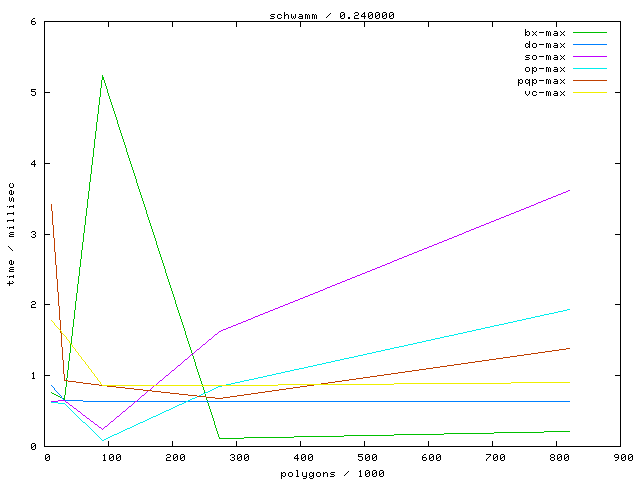Image resolution: width=640 pixels, height=480 pixels.
Task: Click the peak of the green bx-max line
Action: [102, 75]
